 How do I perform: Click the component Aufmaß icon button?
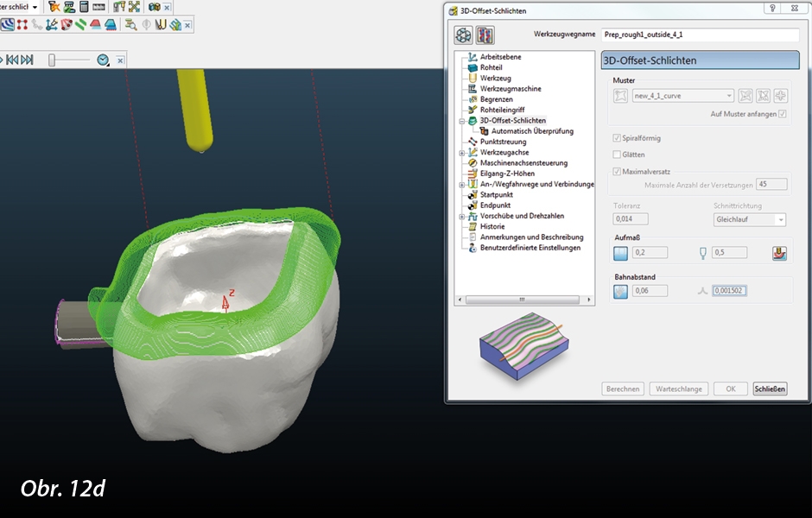779,253
